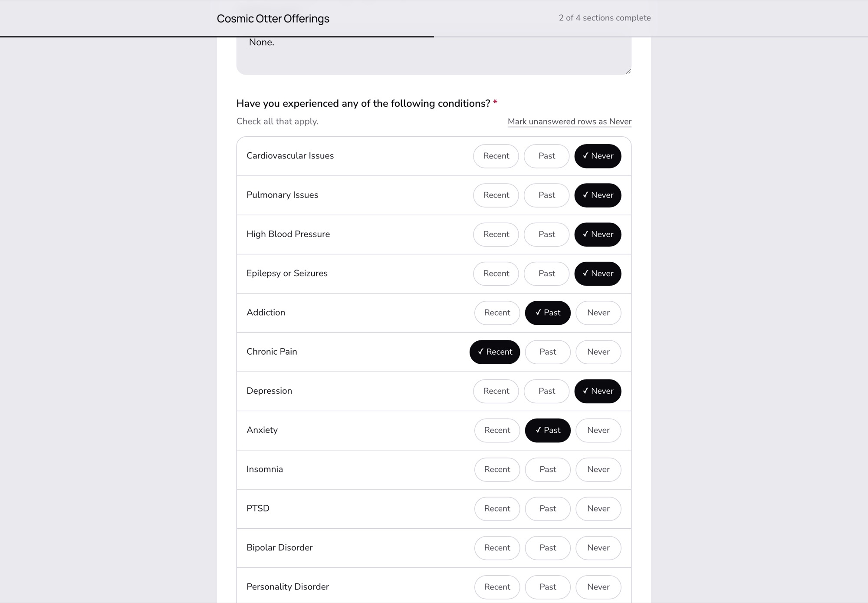This screenshot has height=603, width=868.
Task: Mark Pulmonary Issues as Past
Action: tap(546, 195)
